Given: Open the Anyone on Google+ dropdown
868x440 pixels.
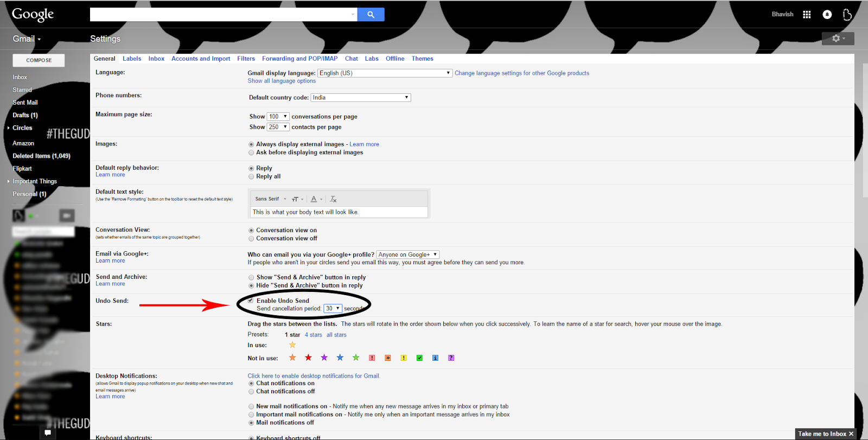Looking at the screenshot, I should [408, 254].
